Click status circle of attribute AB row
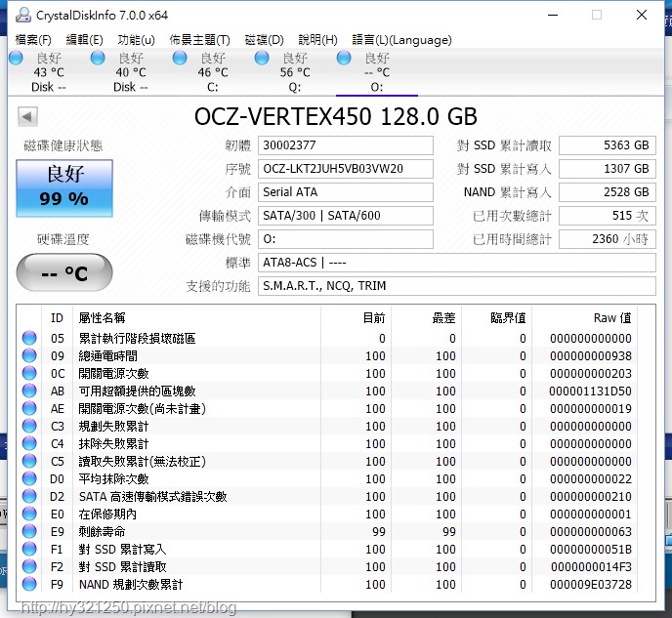Viewport: 672px width, 618px height. (x=29, y=391)
